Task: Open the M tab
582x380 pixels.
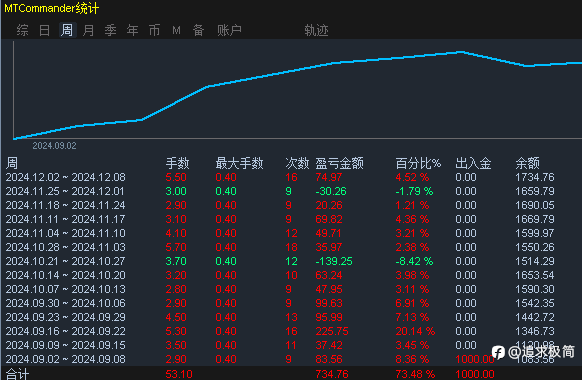Action: coord(177,30)
